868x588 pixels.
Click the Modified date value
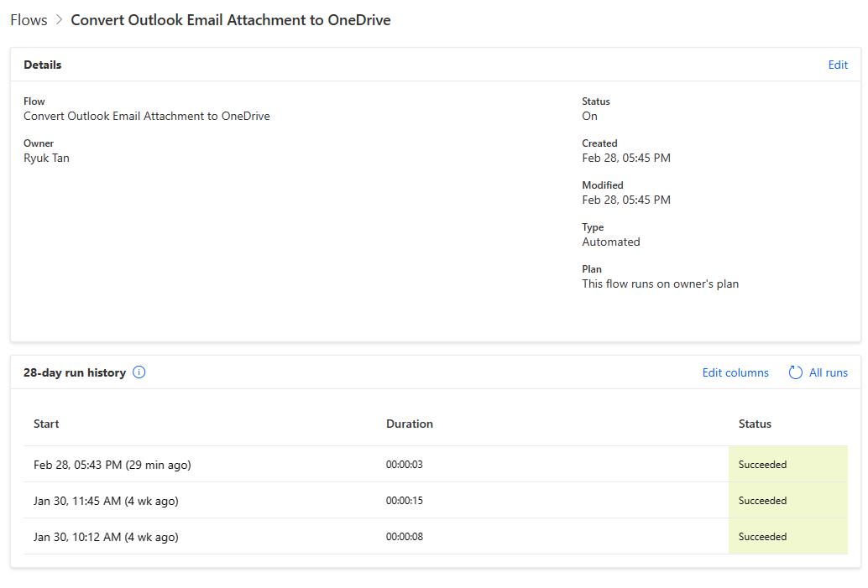tap(626, 200)
